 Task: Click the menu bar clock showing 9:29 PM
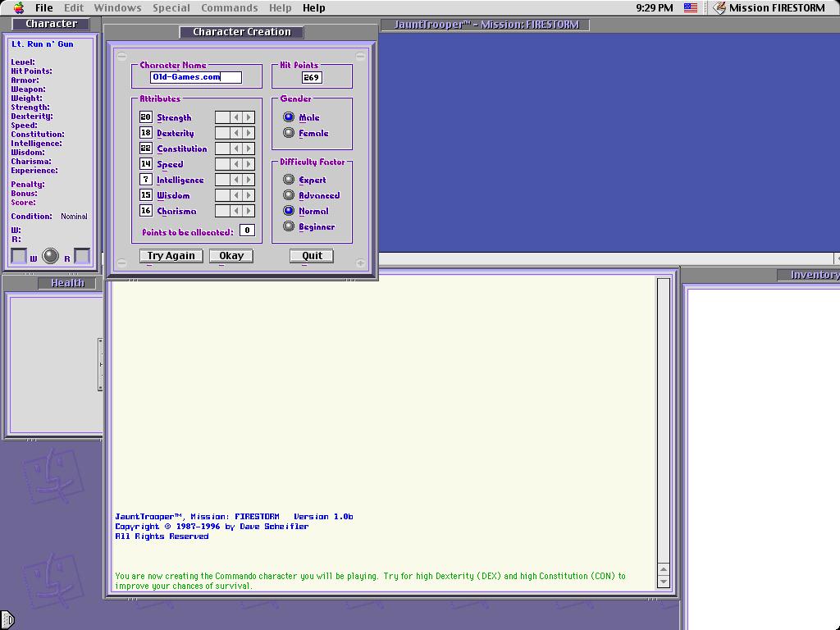654,7
